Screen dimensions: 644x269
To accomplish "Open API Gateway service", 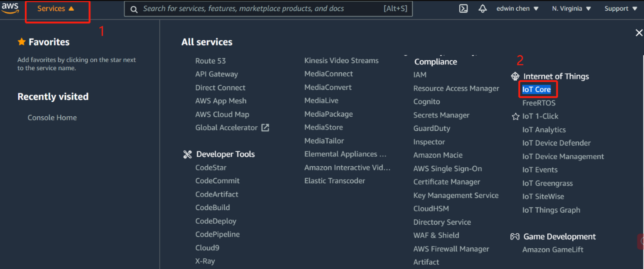I will point(216,74).
